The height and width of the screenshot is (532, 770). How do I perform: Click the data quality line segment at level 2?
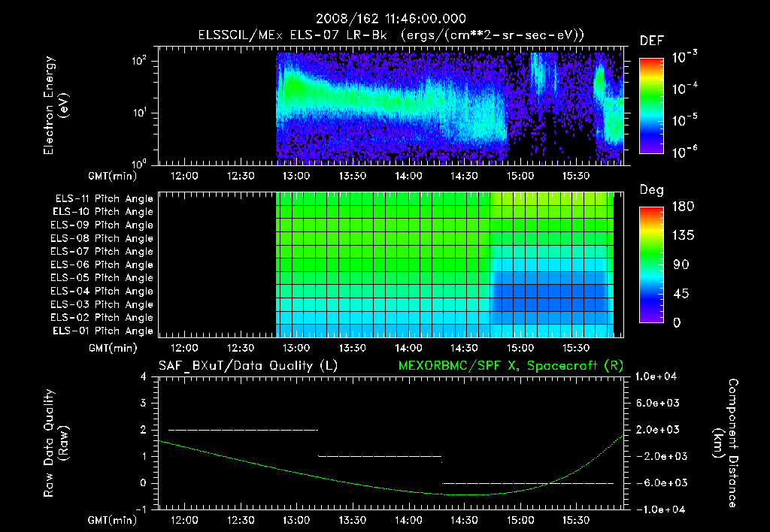pyautogui.click(x=243, y=431)
